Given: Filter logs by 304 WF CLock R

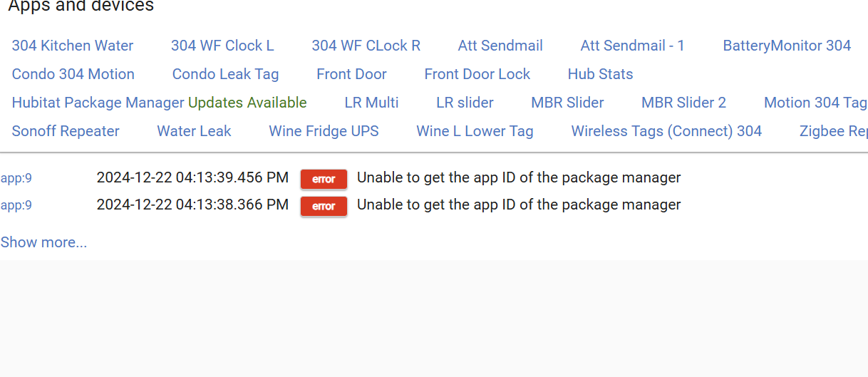Looking at the screenshot, I should click(x=366, y=46).
